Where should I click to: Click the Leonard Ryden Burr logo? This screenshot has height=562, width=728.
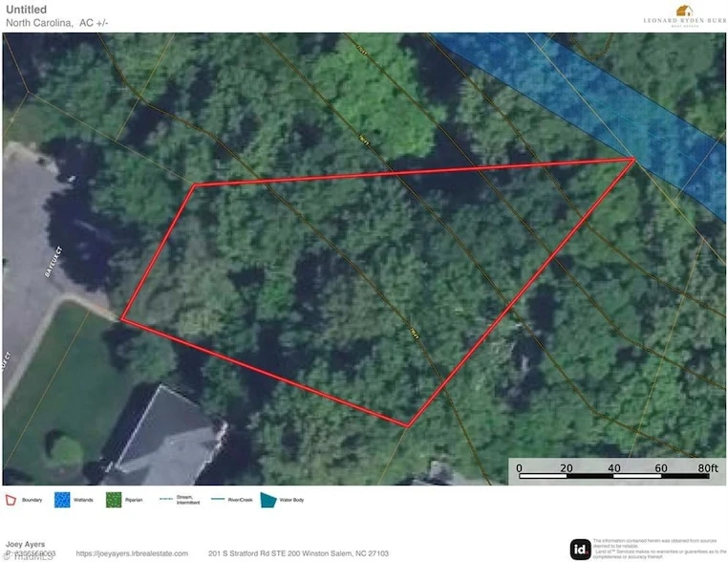pos(682,15)
